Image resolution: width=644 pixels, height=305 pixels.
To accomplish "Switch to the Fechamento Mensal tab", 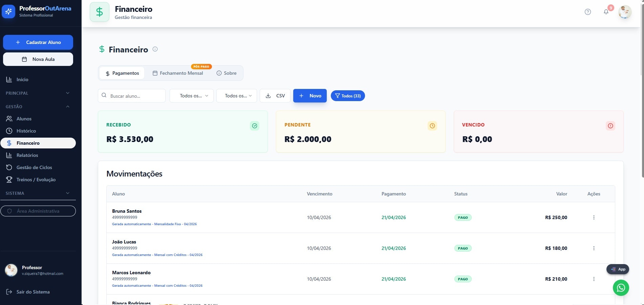I will 178,73.
